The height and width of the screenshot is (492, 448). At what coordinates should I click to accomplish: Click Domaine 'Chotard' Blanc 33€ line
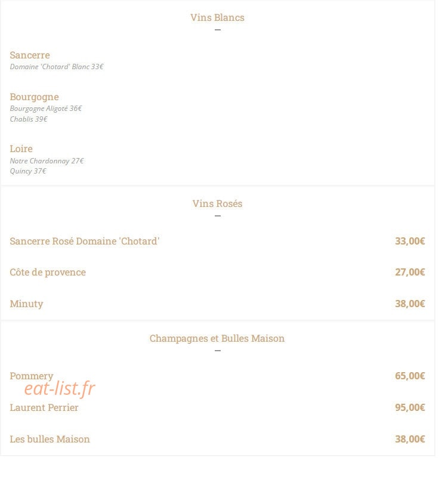coord(57,67)
